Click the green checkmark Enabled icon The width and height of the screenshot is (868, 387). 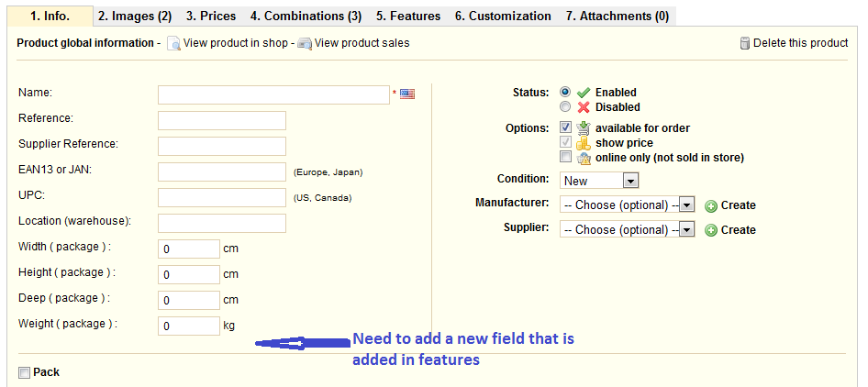[x=584, y=93]
